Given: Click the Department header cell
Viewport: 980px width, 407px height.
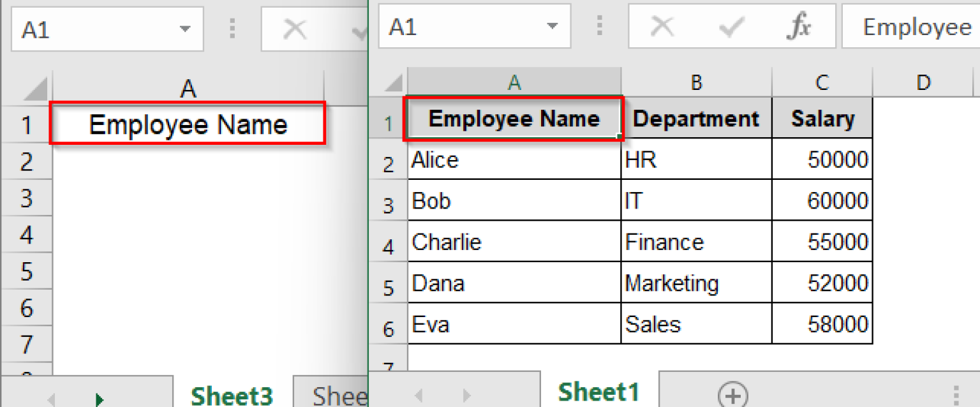Looking at the screenshot, I should pos(696,119).
